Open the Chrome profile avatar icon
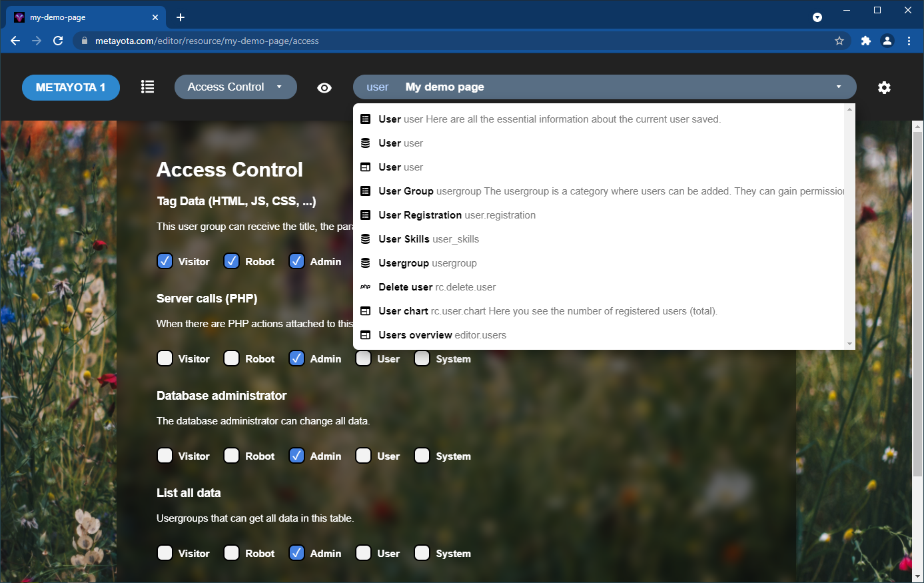Image resolution: width=924 pixels, height=583 pixels. [x=887, y=41]
